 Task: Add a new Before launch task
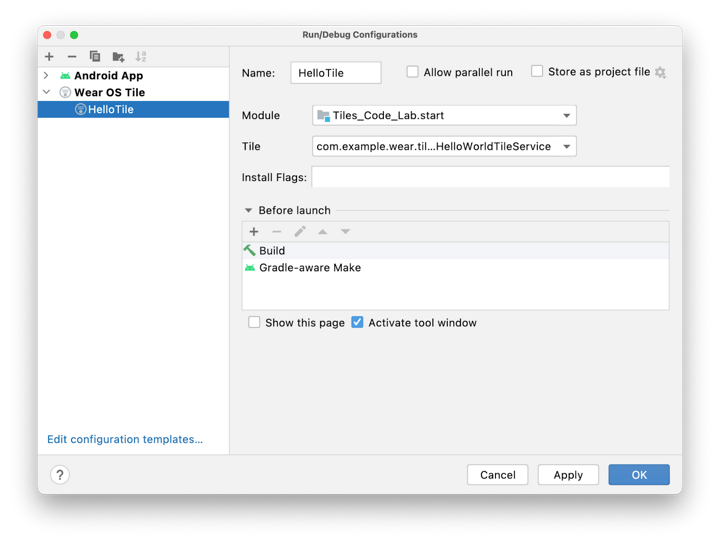(x=254, y=232)
